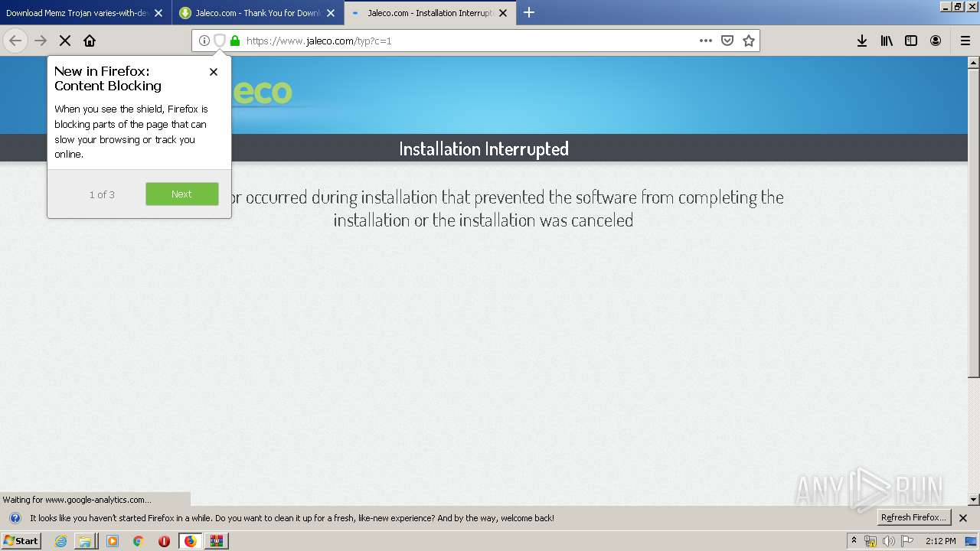Close the refresh Firefox notification bar

(963, 518)
